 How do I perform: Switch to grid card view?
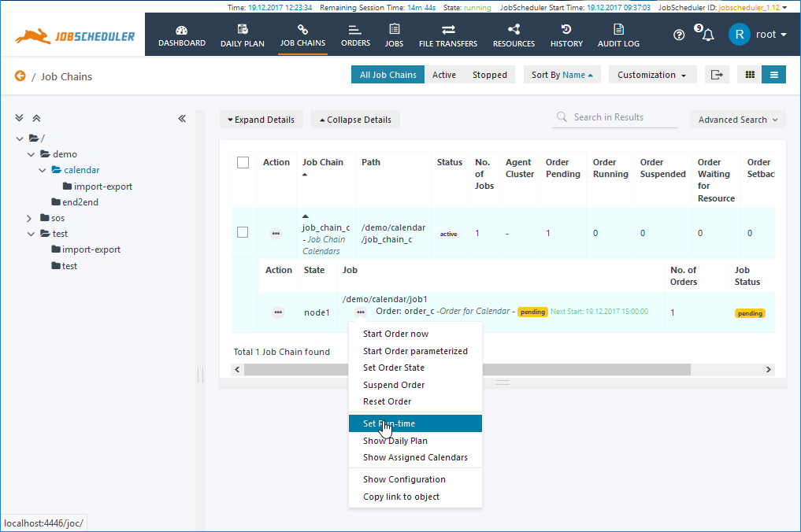point(750,75)
